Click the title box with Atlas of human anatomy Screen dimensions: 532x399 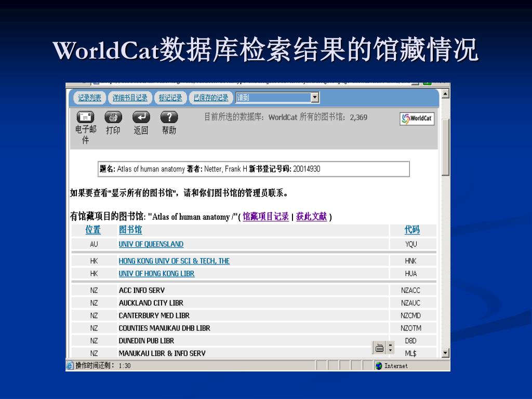pyautogui.click(x=254, y=169)
